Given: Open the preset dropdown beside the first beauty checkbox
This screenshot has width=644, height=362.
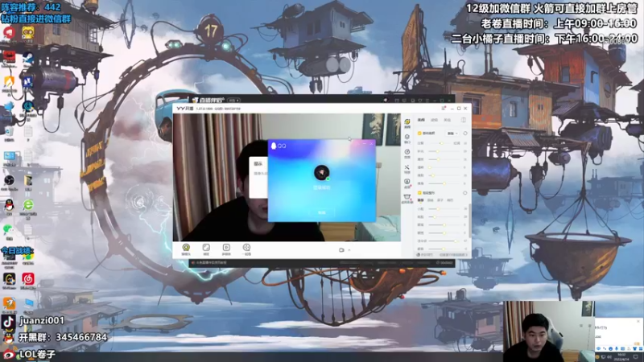Looking at the screenshot, I should coord(452,134).
